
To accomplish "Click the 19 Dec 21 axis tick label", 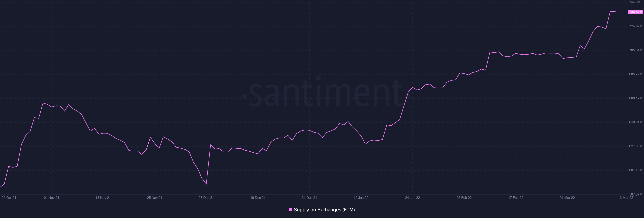I will (x=258, y=198).
